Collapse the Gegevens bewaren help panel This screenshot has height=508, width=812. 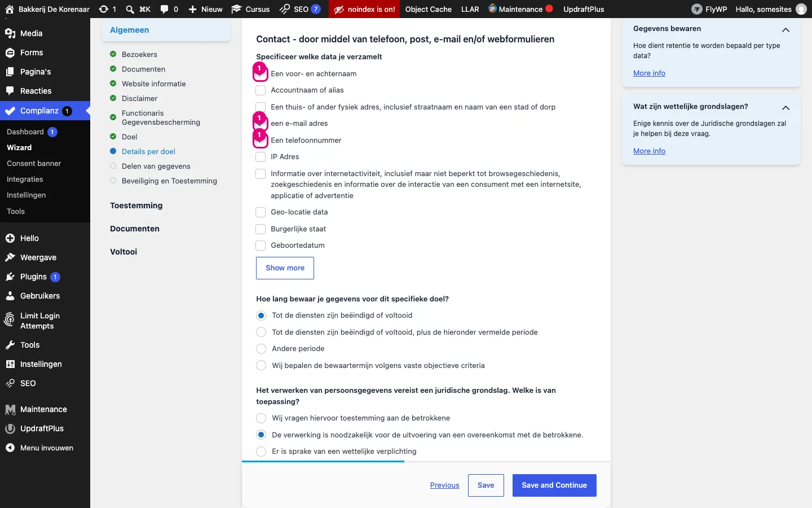click(785, 29)
